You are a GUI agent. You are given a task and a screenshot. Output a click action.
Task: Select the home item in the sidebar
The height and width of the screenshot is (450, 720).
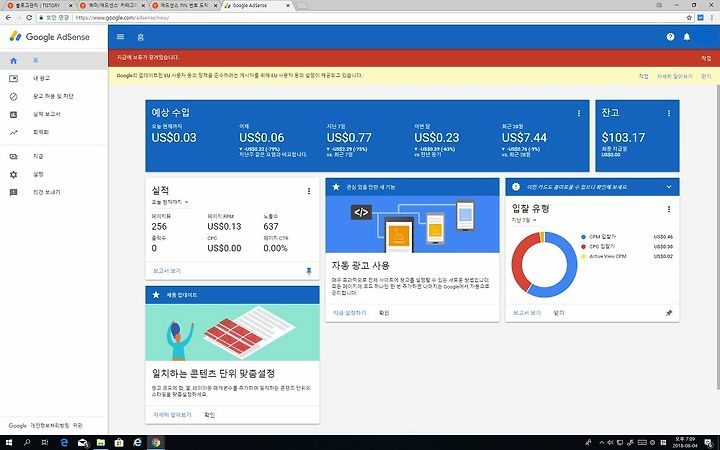pos(54,61)
